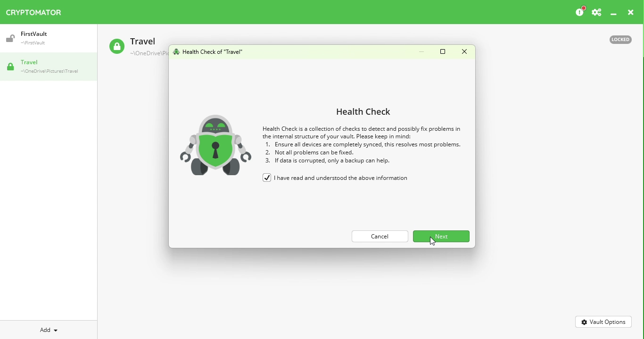
Task: Click the Health Check dialog title icon
Action: 176,52
